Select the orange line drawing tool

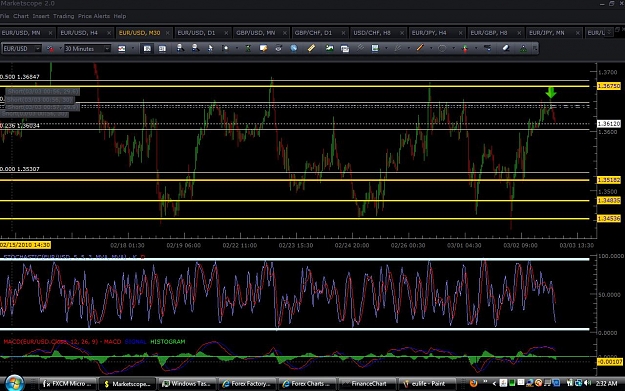[x=420, y=48]
